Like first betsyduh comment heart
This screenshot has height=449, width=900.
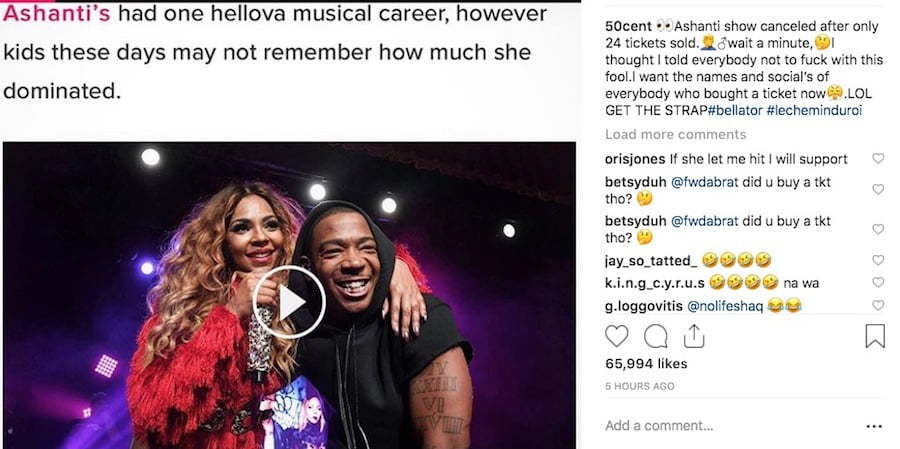[878, 189]
